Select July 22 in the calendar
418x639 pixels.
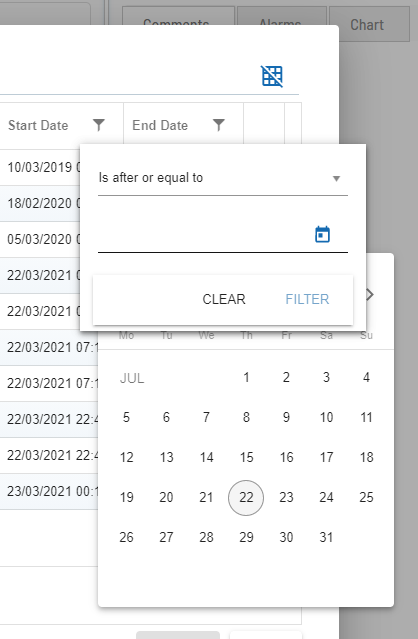point(246,498)
